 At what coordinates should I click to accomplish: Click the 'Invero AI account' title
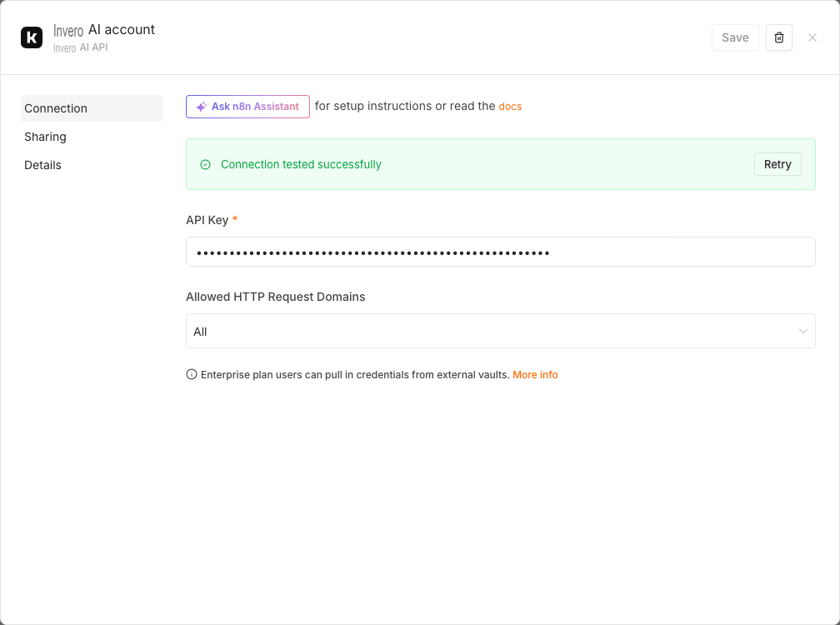click(104, 30)
